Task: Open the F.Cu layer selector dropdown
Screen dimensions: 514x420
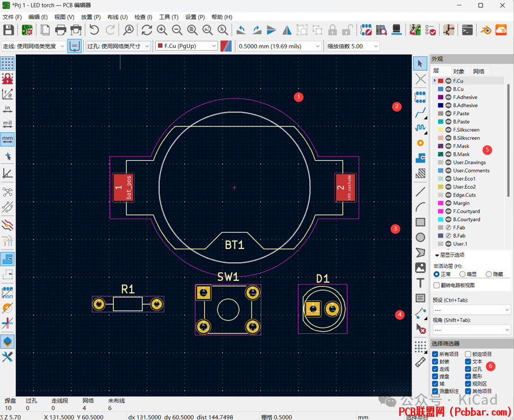Action: [x=186, y=46]
